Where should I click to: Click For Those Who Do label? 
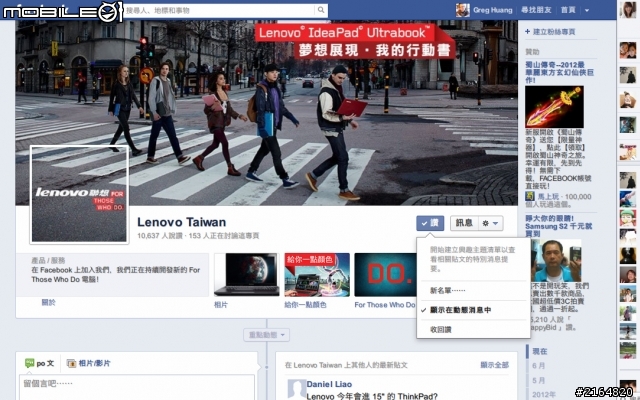(384, 305)
